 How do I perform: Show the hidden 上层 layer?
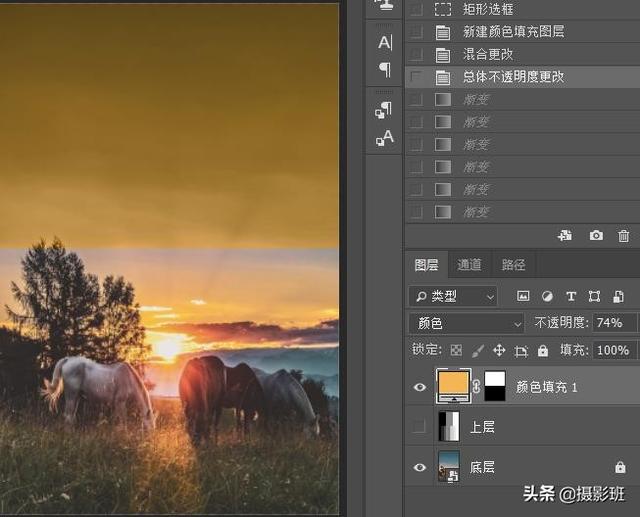[419, 426]
